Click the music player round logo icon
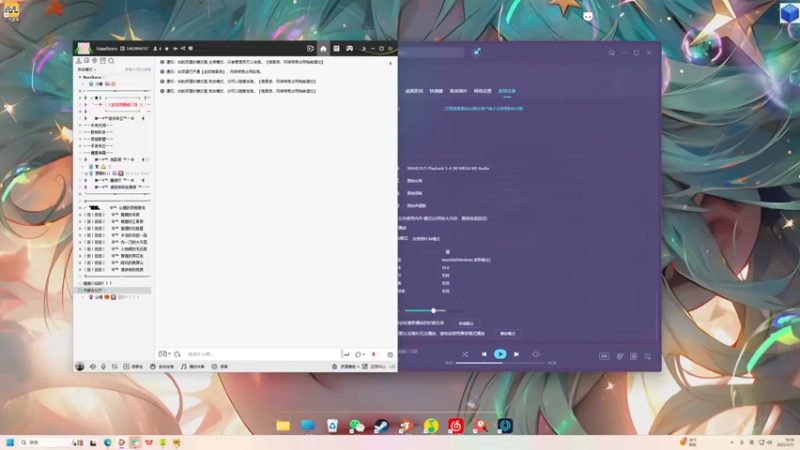This screenshot has height=450, width=800. point(477,52)
